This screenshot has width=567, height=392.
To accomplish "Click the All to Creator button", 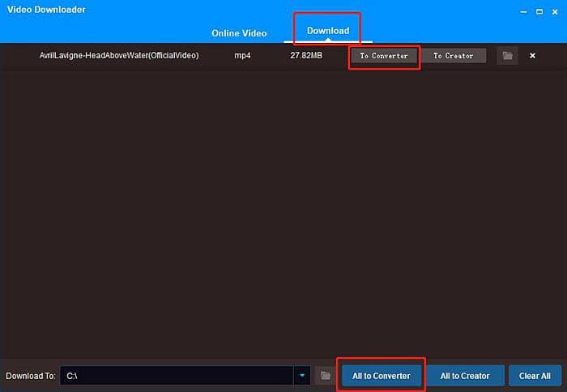I will tap(465, 376).
